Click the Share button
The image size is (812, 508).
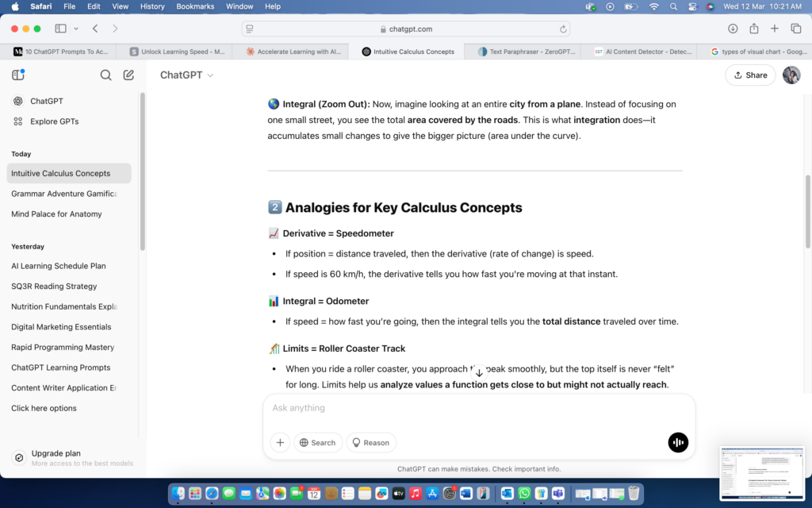pyautogui.click(x=750, y=75)
